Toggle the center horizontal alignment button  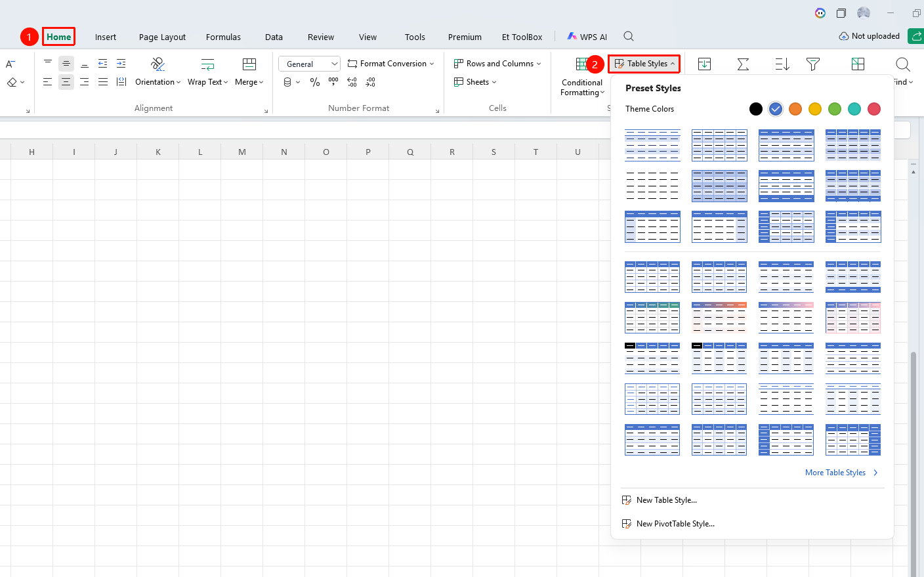66,82
